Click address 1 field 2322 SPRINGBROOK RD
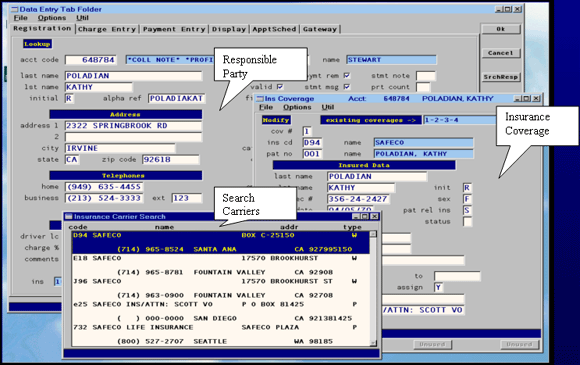The image size is (580, 365). click(133, 126)
